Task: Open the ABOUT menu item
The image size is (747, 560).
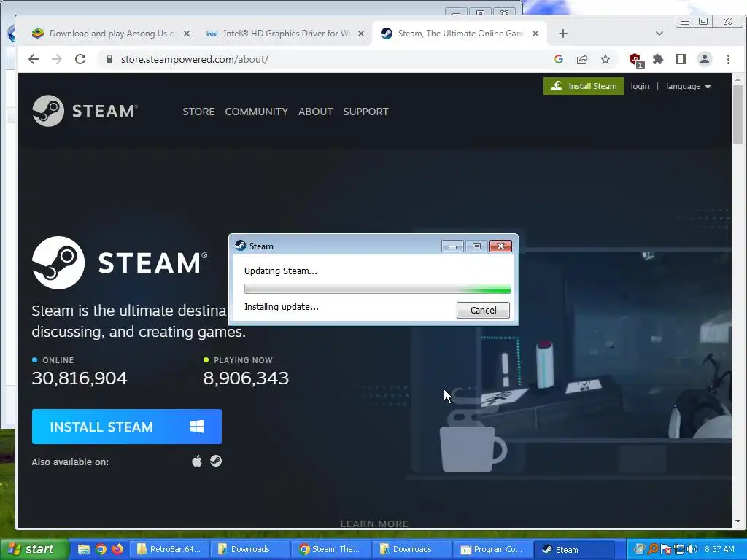Action: (315, 112)
